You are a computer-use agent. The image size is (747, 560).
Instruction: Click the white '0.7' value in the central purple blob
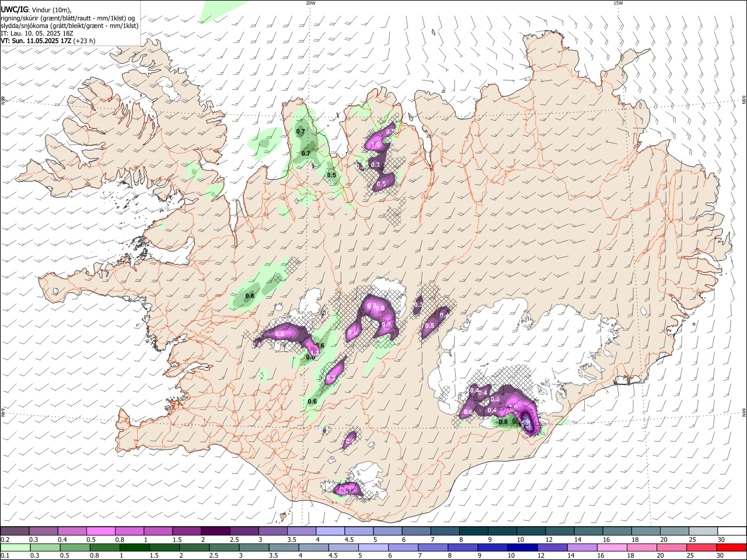coord(386,324)
